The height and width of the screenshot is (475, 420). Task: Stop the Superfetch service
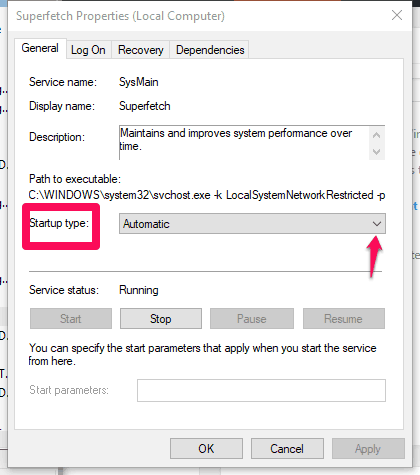tap(161, 319)
